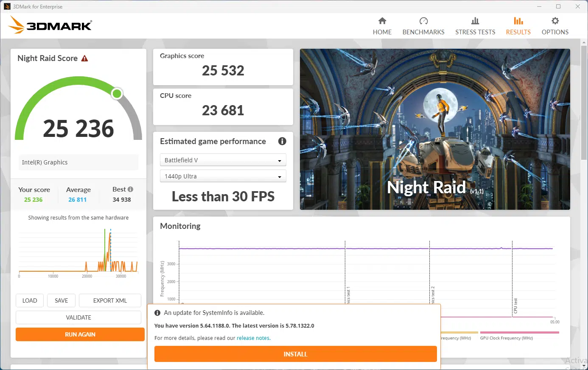Viewport: 588px width, 370px height.
Task: Click the Monitoring heading
Action: click(180, 226)
